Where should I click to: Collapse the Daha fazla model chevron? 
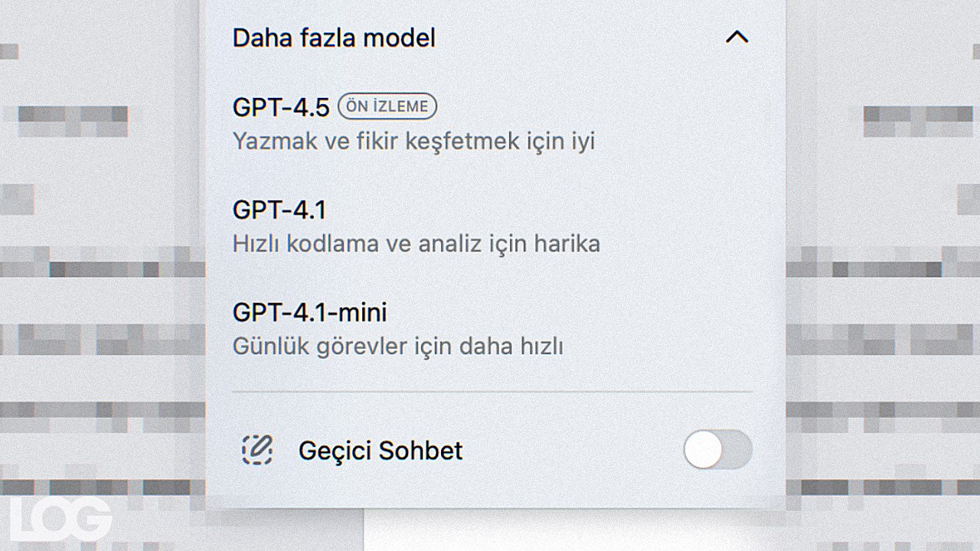[737, 37]
